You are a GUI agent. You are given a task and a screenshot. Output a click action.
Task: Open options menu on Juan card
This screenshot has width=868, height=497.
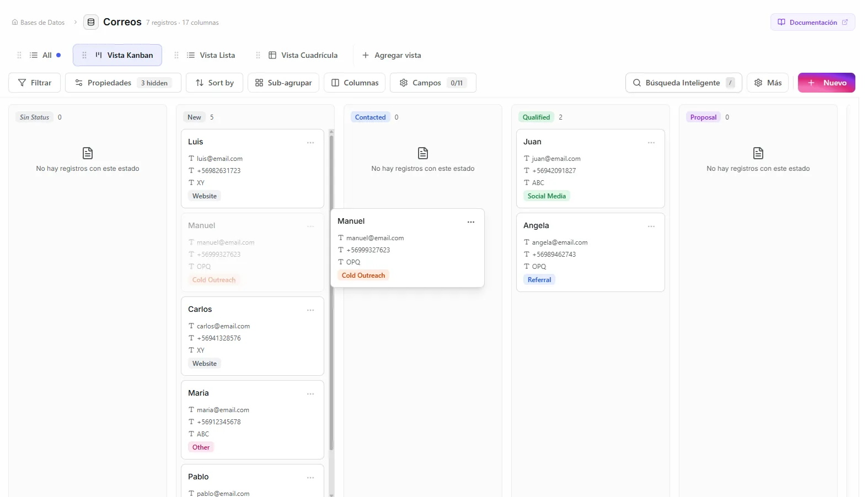pyautogui.click(x=651, y=143)
